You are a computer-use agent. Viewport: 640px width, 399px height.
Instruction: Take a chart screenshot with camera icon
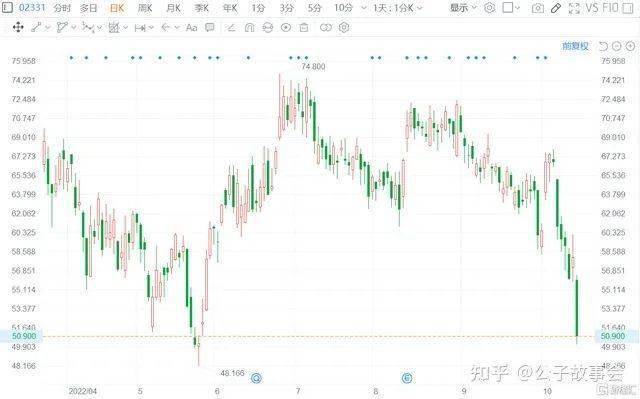(x=538, y=8)
